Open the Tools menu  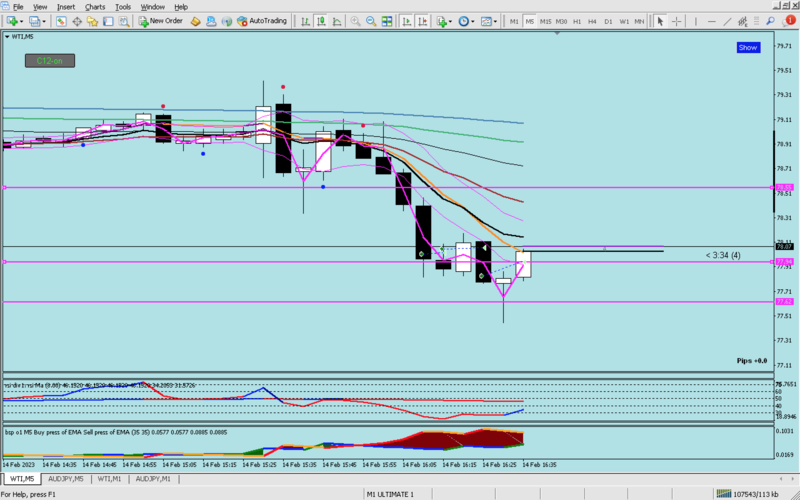[x=123, y=7]
